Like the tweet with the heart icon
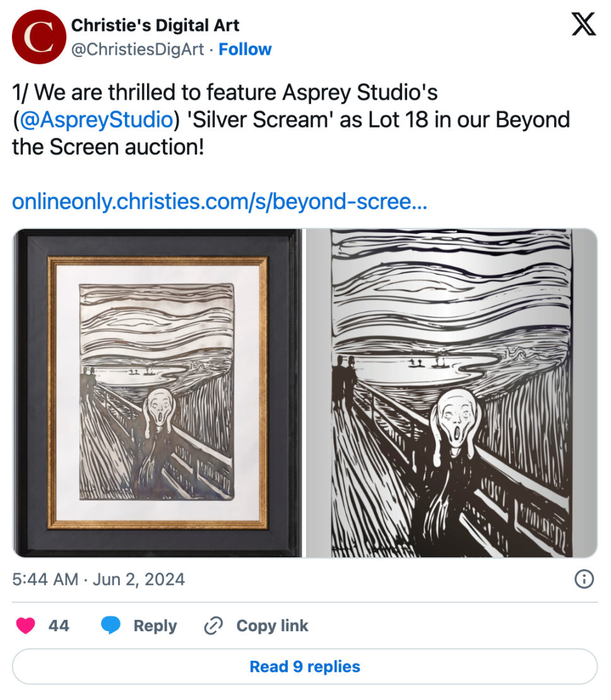 point(25,626)
